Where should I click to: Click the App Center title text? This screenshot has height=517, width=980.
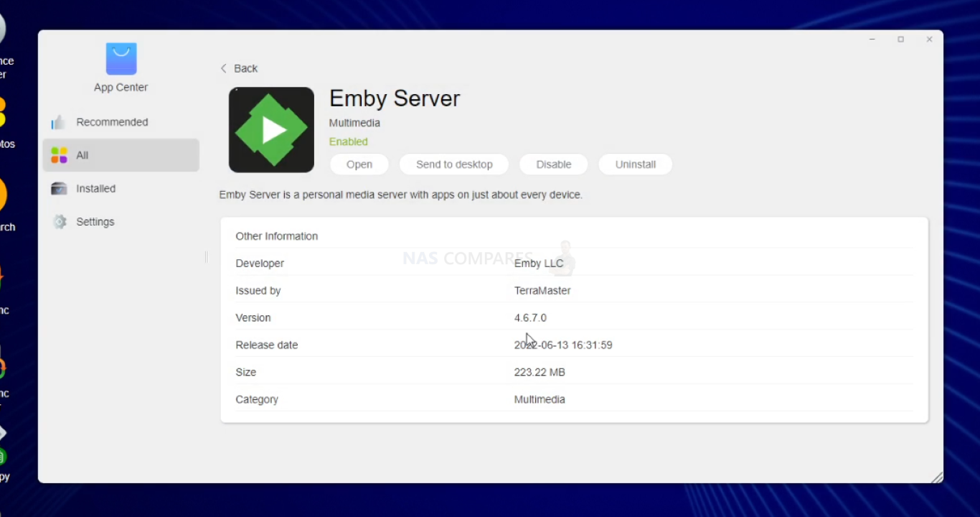(x=121, y=88)
